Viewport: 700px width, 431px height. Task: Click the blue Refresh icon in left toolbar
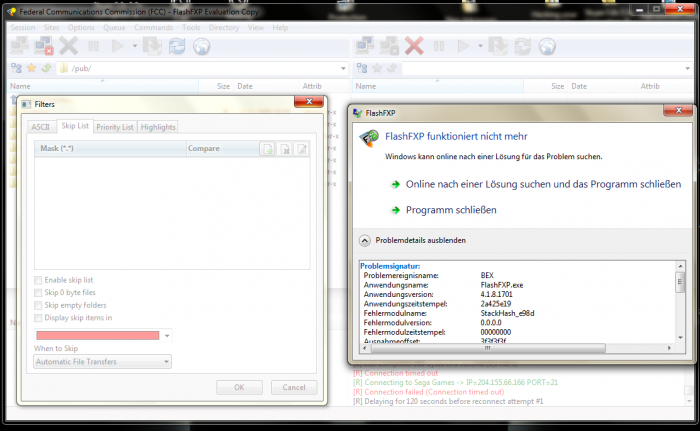tap(177, 46)
